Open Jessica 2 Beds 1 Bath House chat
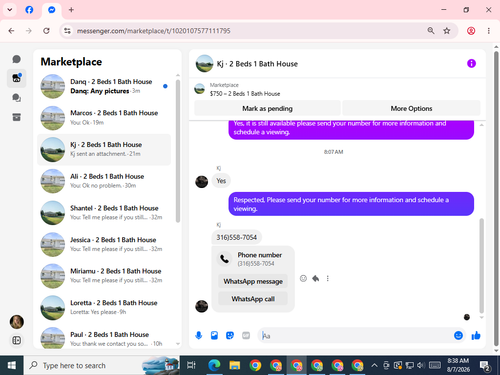Viewport: 500px width, 375px height. (104, 244)
